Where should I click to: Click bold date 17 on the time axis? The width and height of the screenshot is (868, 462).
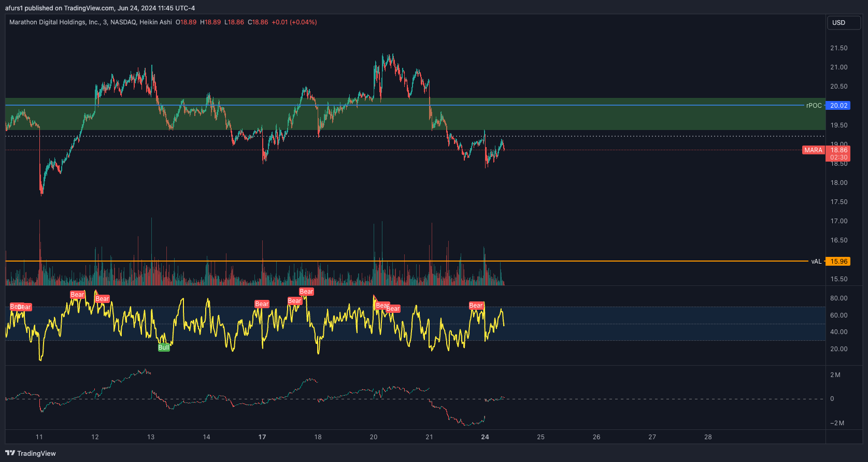pos(262,437)
